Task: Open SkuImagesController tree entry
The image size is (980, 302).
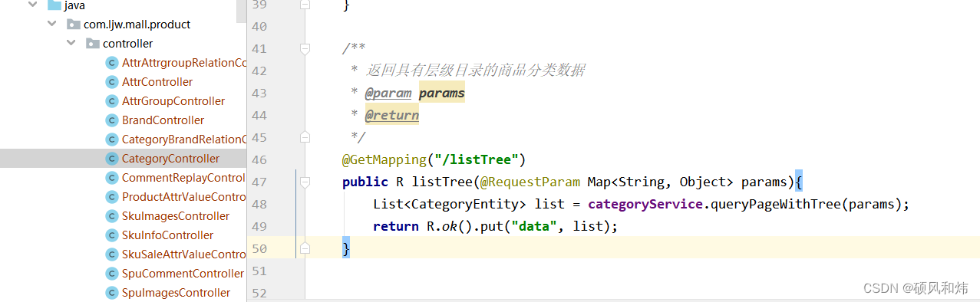Action: [176, 215]
